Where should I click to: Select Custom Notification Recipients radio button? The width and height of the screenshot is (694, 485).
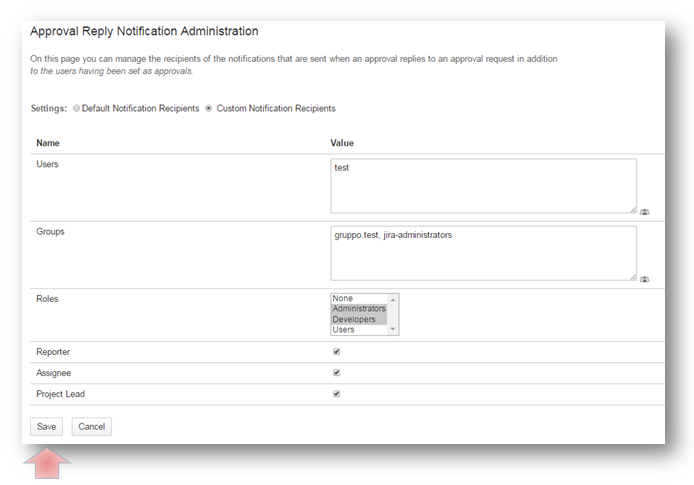point(209,108)
